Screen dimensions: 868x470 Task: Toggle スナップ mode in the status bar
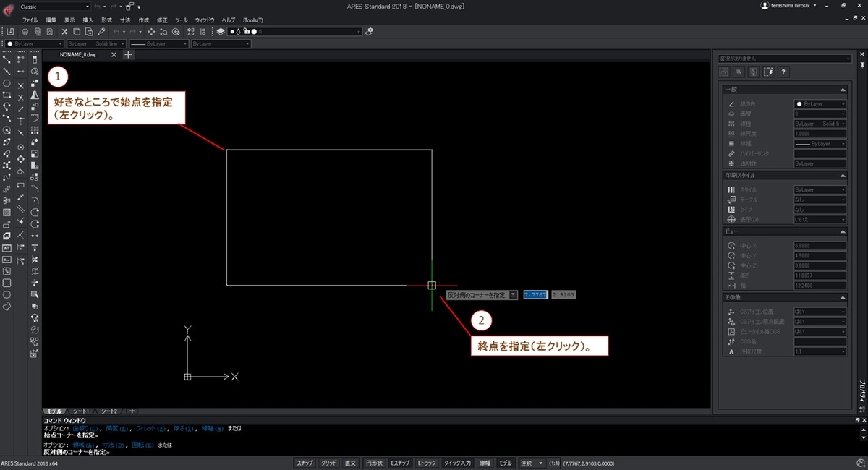click(x=305, y=462)
